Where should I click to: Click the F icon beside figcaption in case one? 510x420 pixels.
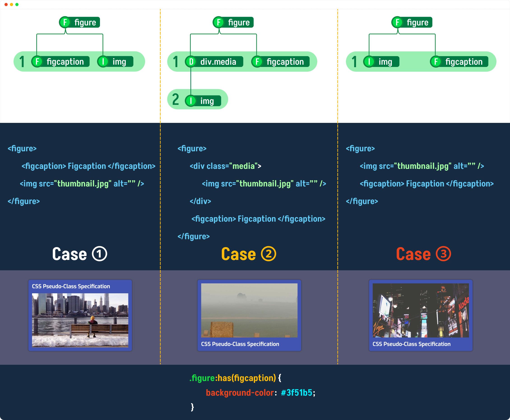[x=37, y=62]
